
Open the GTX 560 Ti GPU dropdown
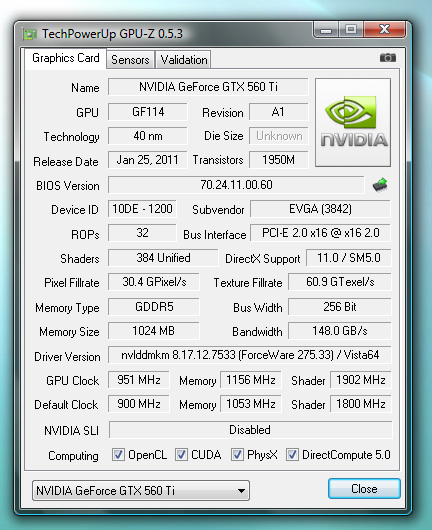tap(141, 490)
